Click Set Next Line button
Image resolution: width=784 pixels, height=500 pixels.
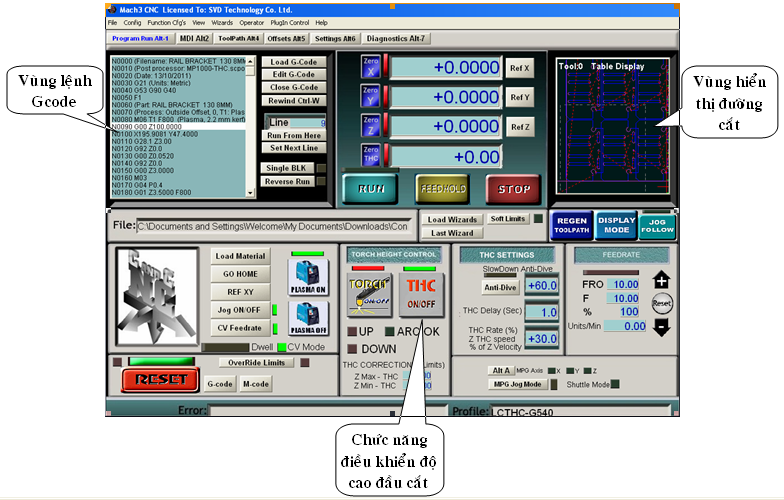[x=294, y=148]
